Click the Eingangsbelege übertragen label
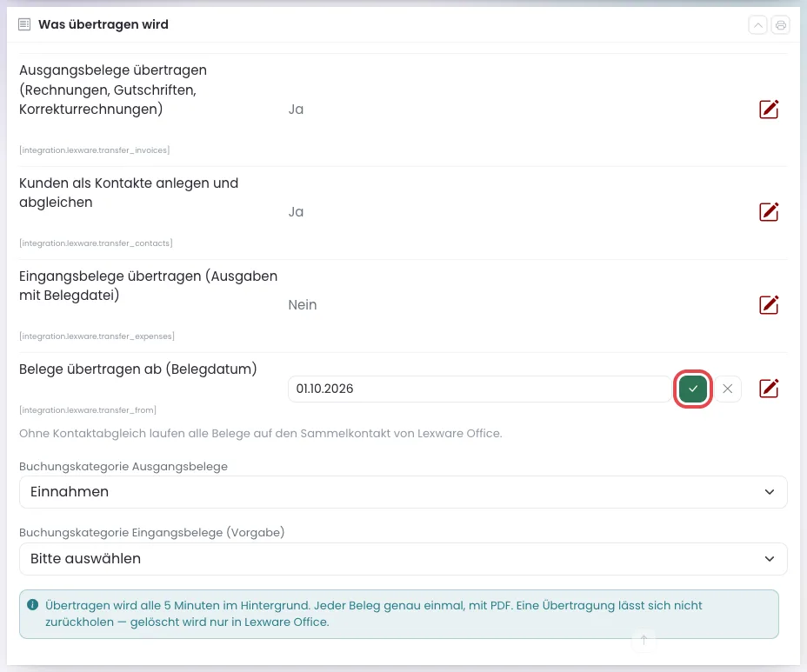 [148, 285]
